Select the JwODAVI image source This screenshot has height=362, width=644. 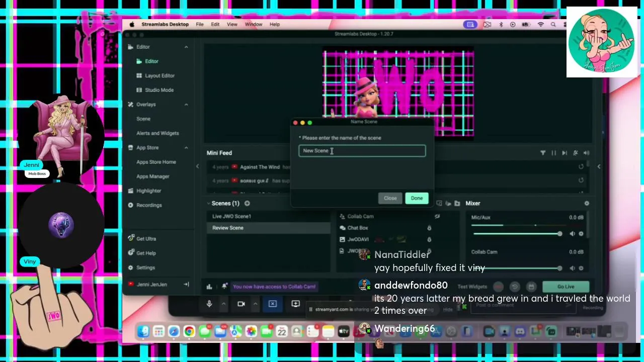coord(358,239)
